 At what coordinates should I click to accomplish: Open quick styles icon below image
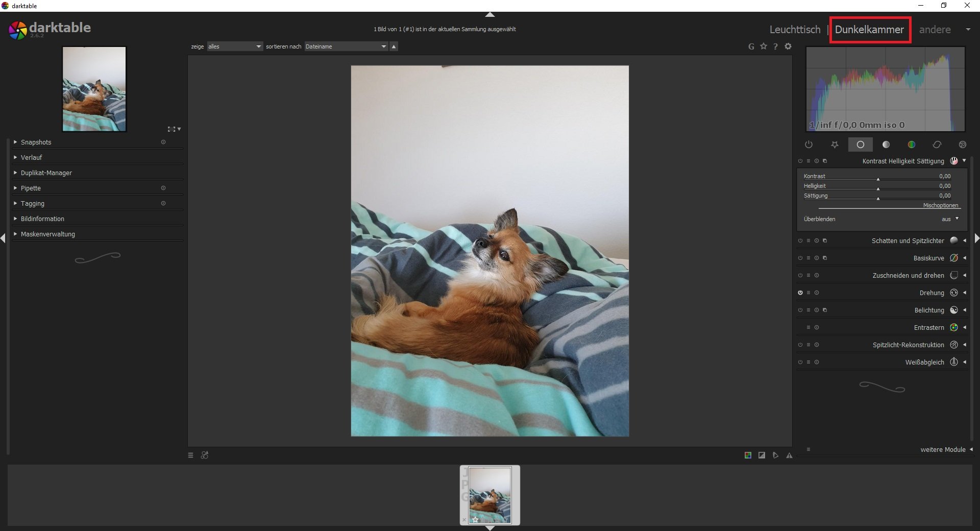pyautogui.click(x=205, y=455)
